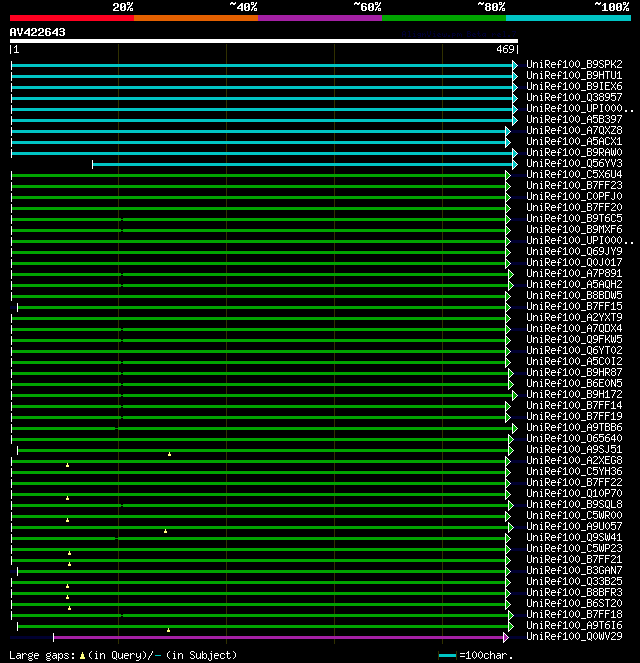This screenshot has width=640, height=663.
Task: Click the arrowhead ending the Q56YV3 bar
Action: (515, 164)
